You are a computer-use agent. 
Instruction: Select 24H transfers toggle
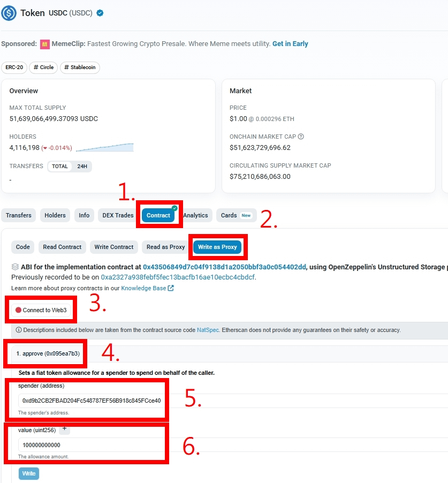coord(82,167)
